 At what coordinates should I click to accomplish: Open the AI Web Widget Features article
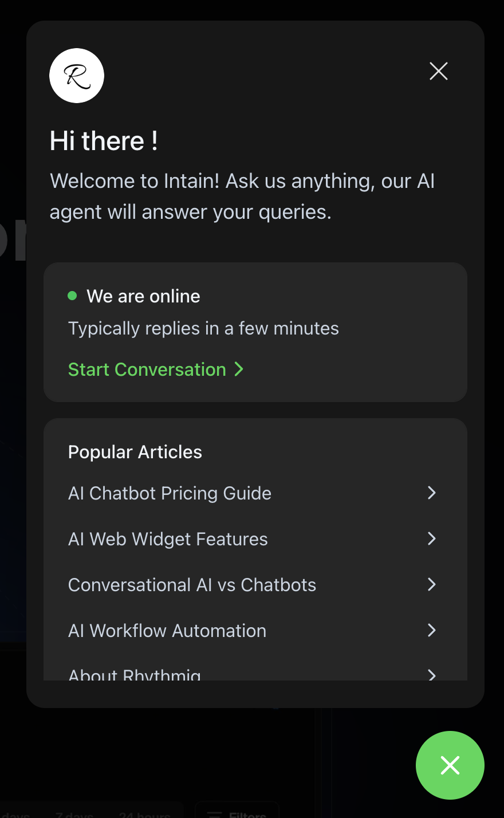coord(168,539)
